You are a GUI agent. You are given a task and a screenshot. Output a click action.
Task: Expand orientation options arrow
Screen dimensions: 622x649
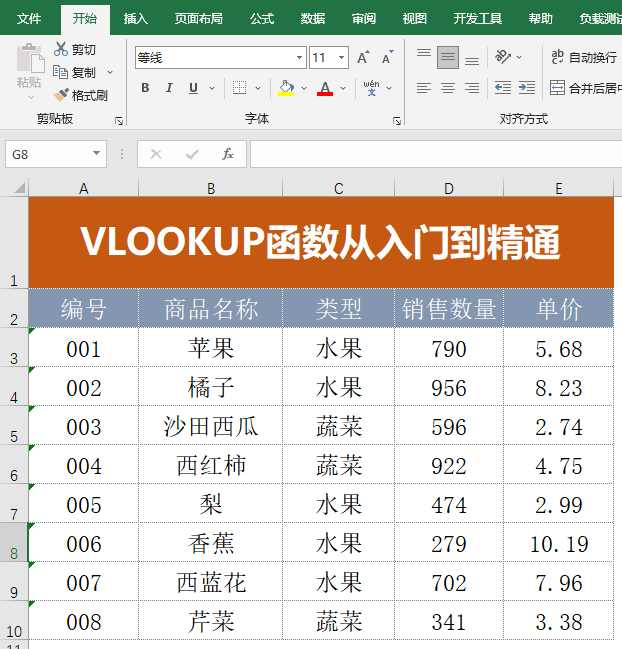(519, 57)
